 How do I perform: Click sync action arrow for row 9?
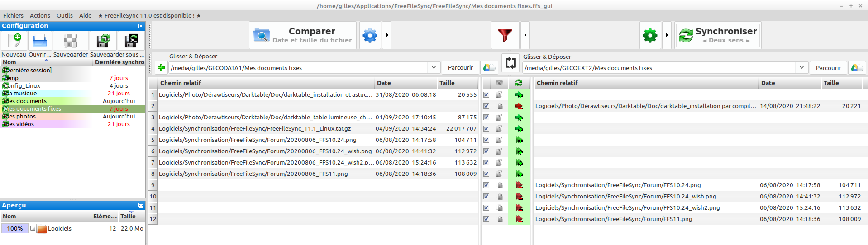coord(519,185)
